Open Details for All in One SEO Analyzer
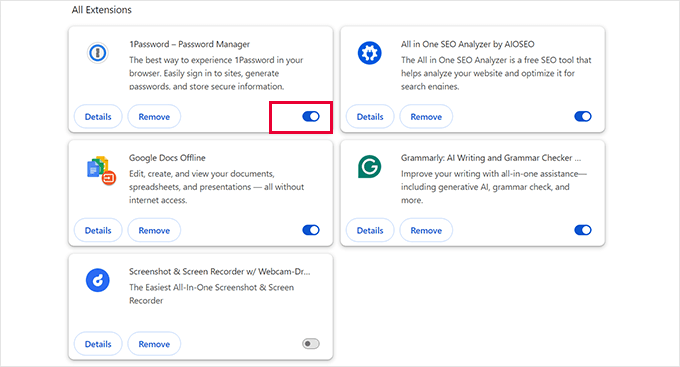 [x=370, y=117]
